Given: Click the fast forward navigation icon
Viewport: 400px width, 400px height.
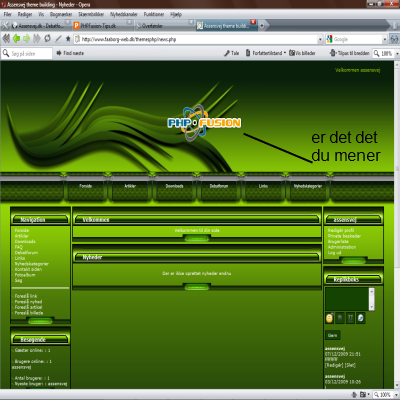Looking at the screenshot, I should pyautogui.click(x=37, y=39).
